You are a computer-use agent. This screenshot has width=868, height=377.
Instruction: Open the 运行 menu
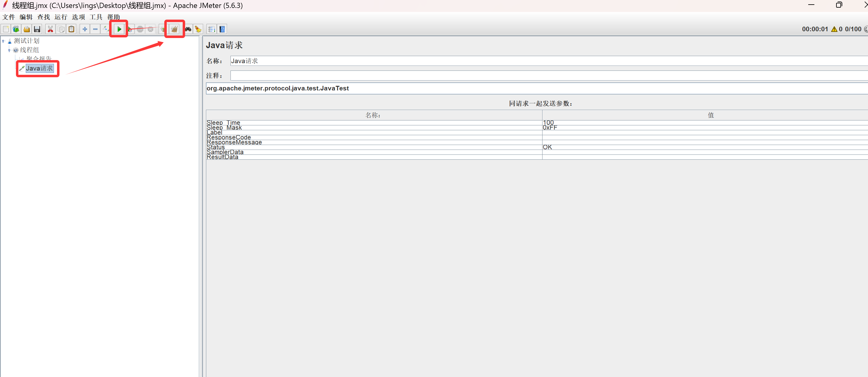[61, 17]
